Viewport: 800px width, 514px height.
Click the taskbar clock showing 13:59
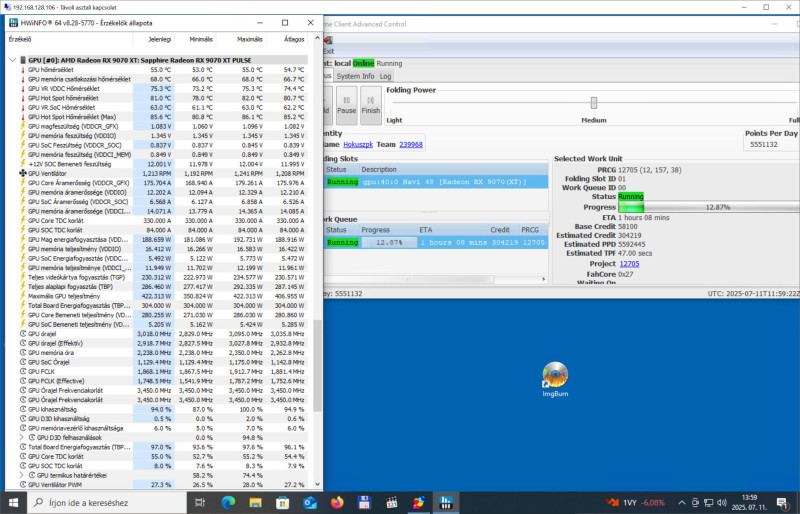pyautogui.click(x=749, y=502)
